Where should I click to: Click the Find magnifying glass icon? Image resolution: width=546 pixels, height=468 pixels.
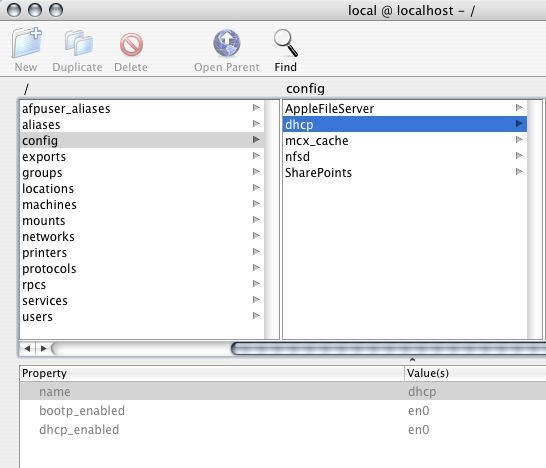click(286, 43)
